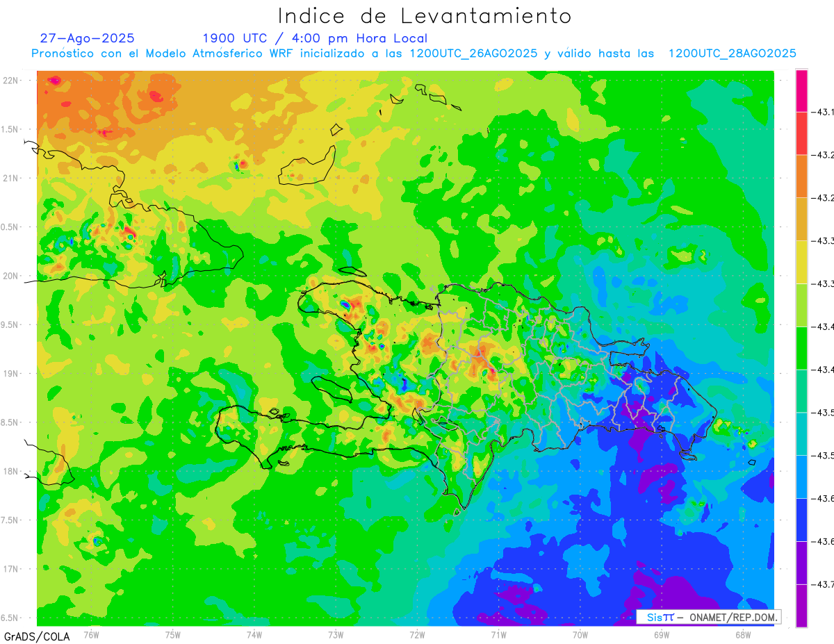Select the "68W" longitude label
The width and height of the screenshot is (834, 644).
[x=743, y=634]
